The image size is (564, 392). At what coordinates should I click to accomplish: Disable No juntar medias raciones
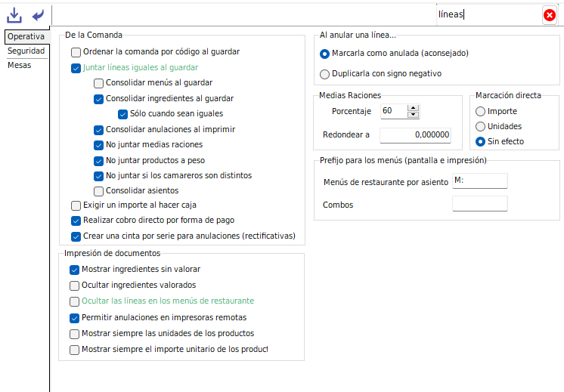[x=98, y=145]
